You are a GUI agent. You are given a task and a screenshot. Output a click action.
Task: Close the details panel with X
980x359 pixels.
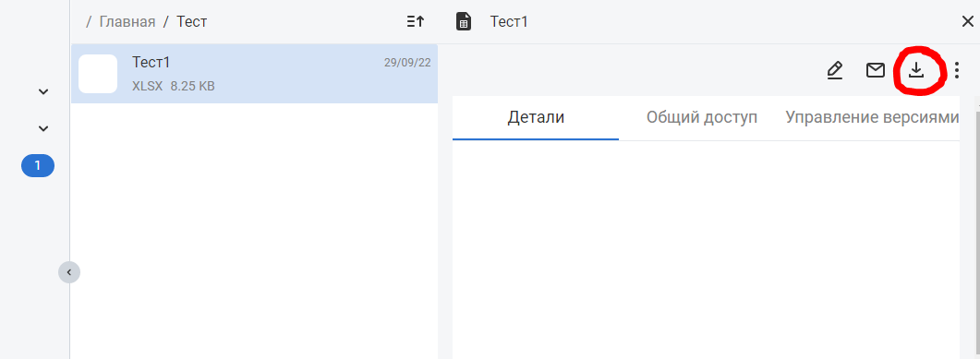[967, 22]
